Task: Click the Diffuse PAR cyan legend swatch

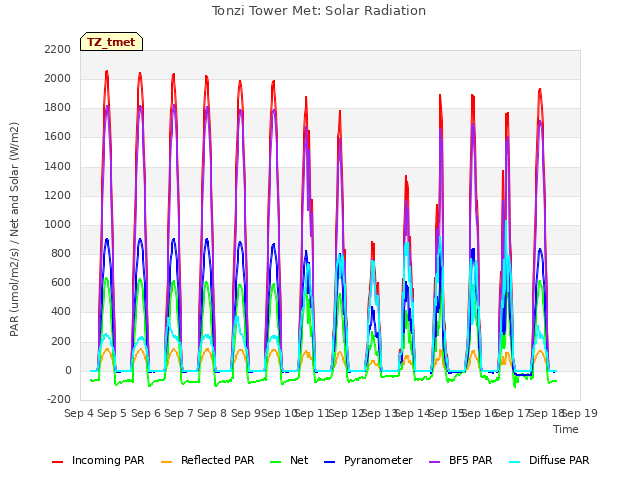Action: click(x=515, y=462)
